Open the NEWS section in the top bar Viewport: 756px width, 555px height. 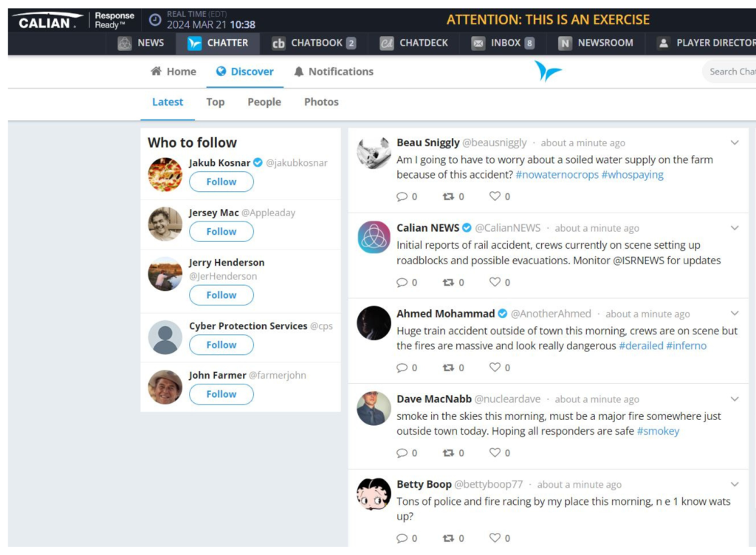[x=141, y=43]
